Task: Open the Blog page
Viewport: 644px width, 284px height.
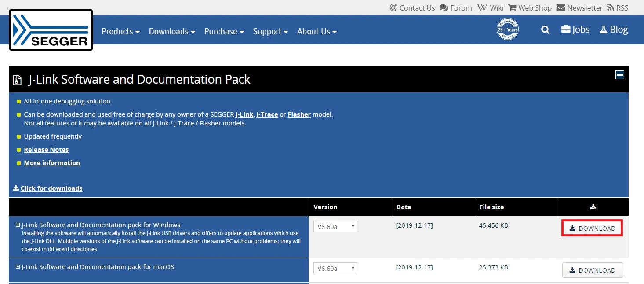Action: (x=614, y=30)
